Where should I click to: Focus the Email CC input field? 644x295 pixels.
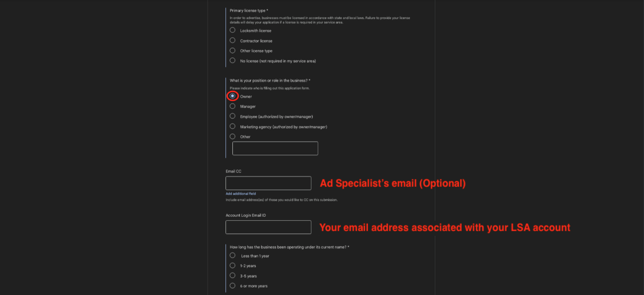(268, 183)
